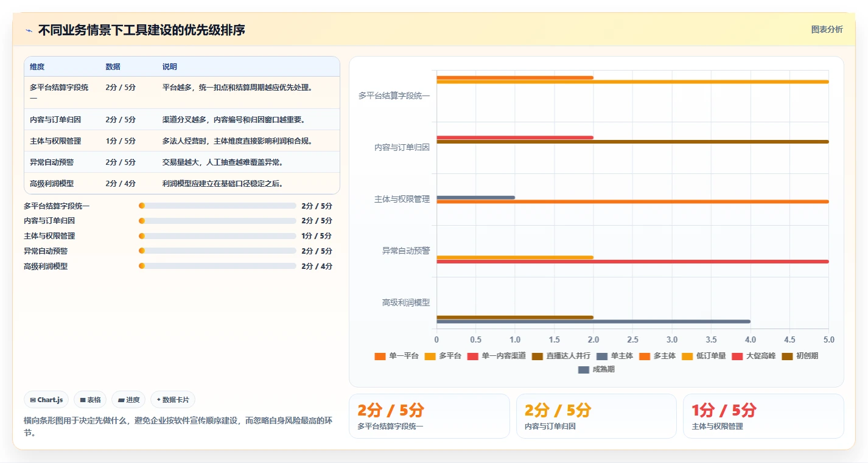868x463 pixels.
Task: Click the 异常自动预警 progress bar
Action: point(217,251)
